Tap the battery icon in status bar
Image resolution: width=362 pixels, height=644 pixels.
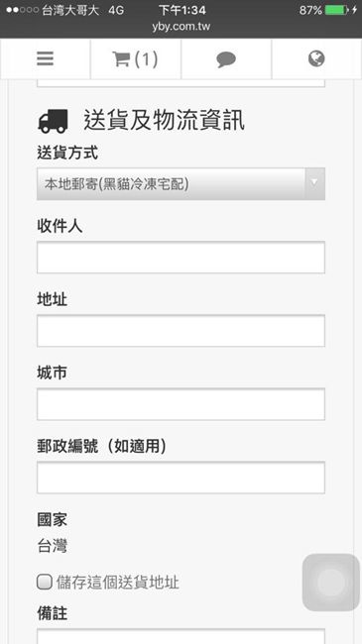tap(336, 10)
